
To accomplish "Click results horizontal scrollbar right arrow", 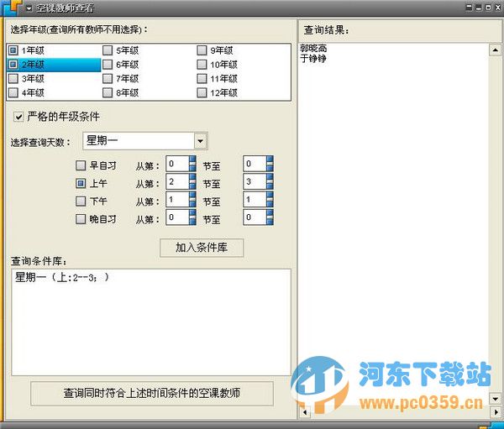I will click(x=496, y=411).
